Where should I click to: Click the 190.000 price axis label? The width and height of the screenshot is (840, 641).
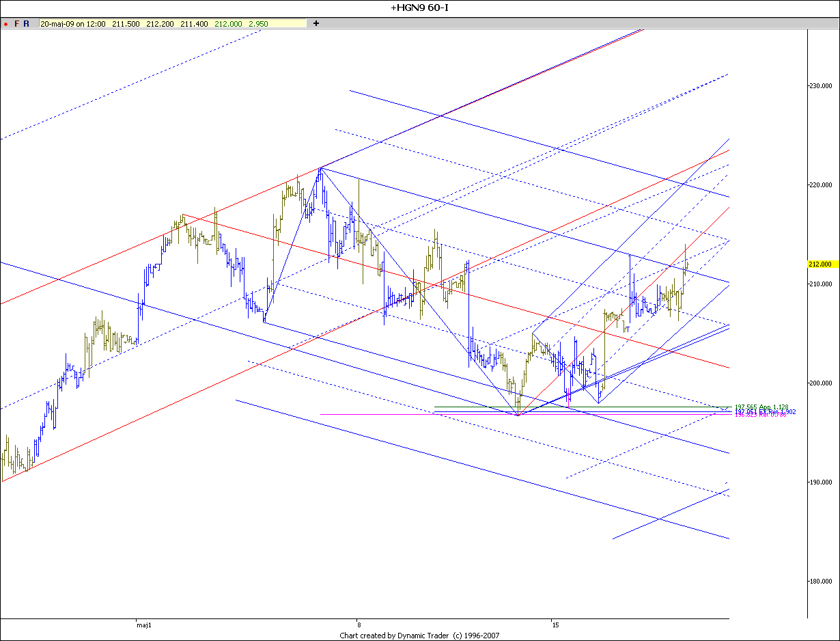(821, 482)
